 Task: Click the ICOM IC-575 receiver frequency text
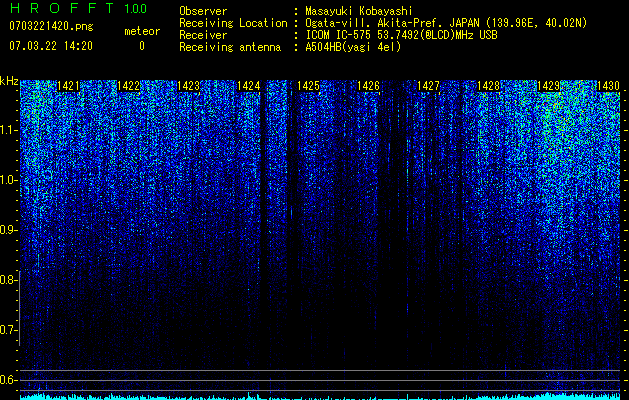(x=401, y=35)
